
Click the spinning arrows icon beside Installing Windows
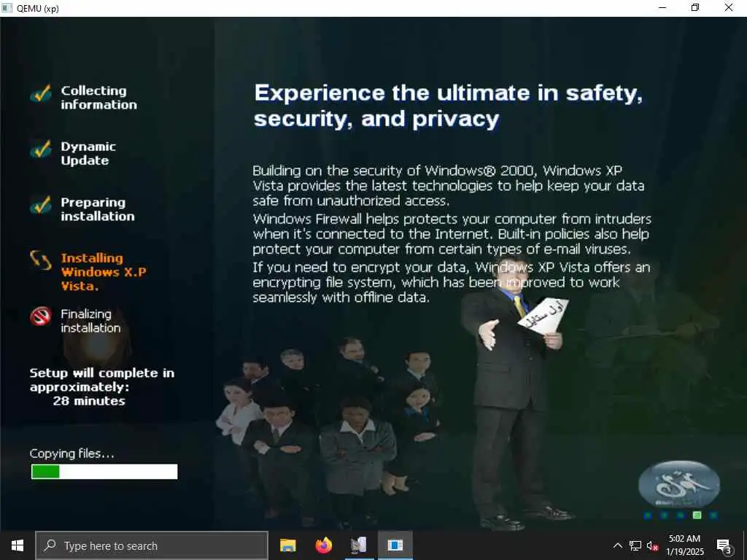[x=41, y=260]
